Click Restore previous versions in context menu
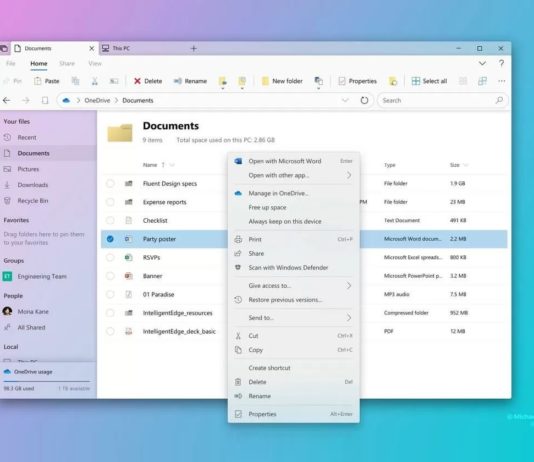 (x=285, y=300)
